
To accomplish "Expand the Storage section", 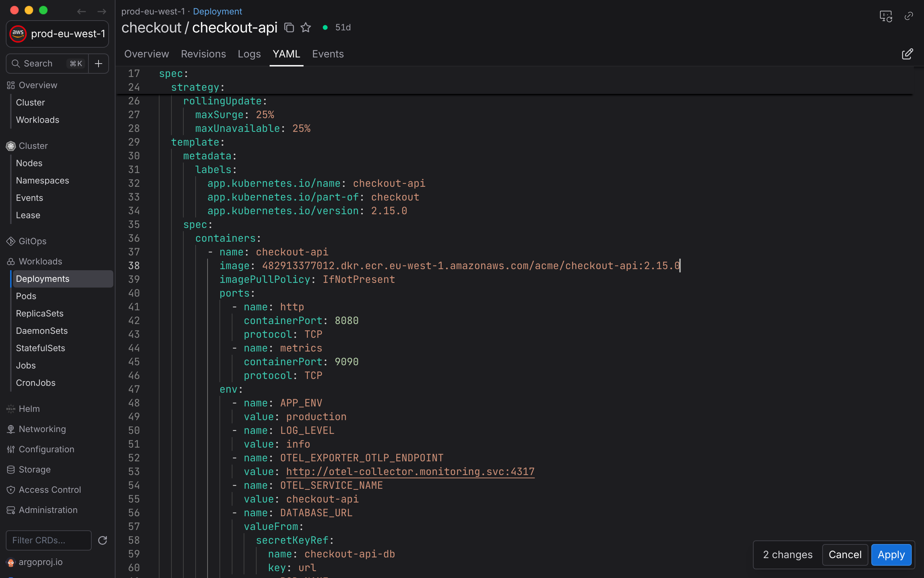I will coord(35,469).
